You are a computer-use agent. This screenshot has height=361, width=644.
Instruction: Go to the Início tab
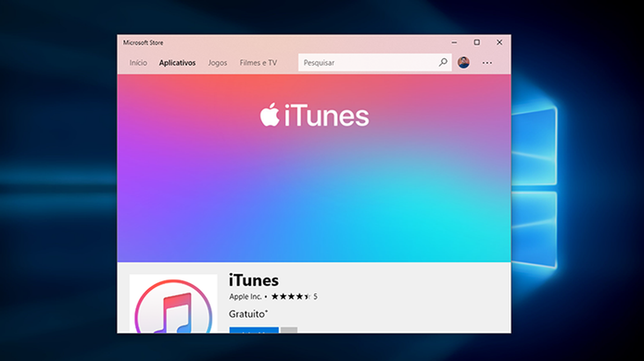click(x=138, y=63)
